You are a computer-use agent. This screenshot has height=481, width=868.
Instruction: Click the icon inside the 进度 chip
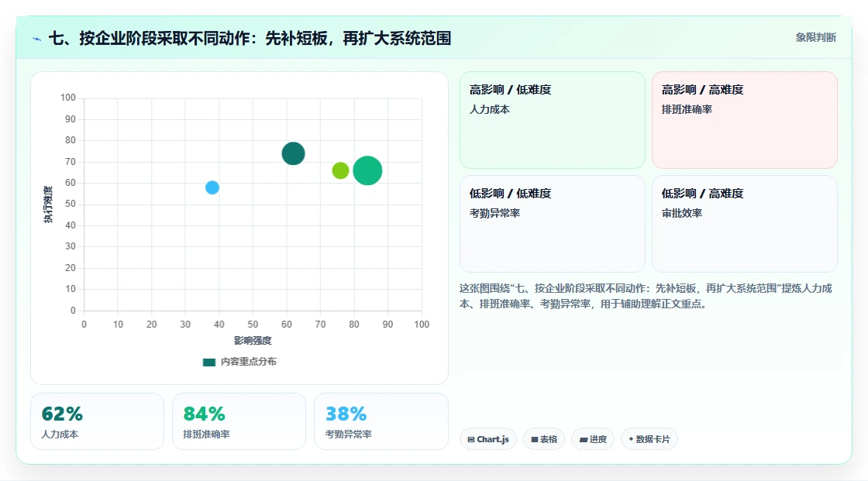(x=584, y=439)
